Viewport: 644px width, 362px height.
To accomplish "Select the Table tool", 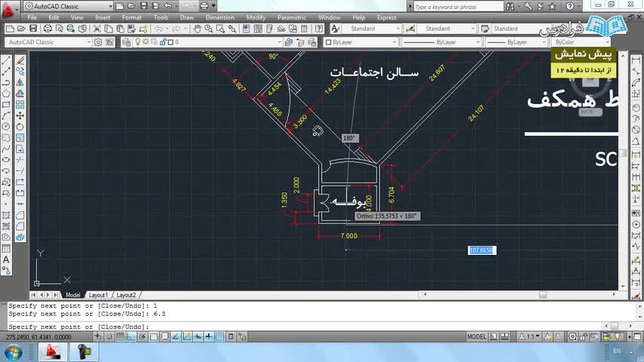I will coord(6,248).
